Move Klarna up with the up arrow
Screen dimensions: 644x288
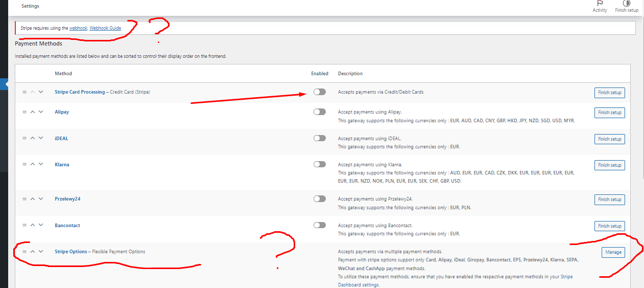pyautogui.click(x=33, y=164)
